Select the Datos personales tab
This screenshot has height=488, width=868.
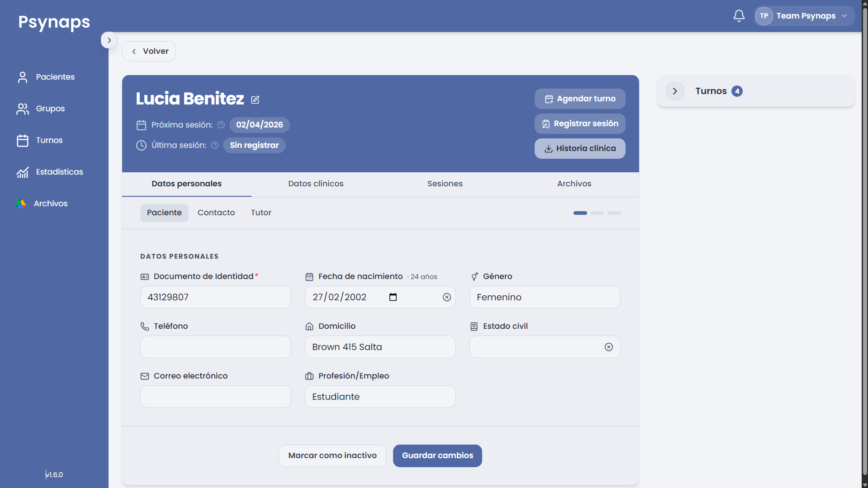coord(186,184)
